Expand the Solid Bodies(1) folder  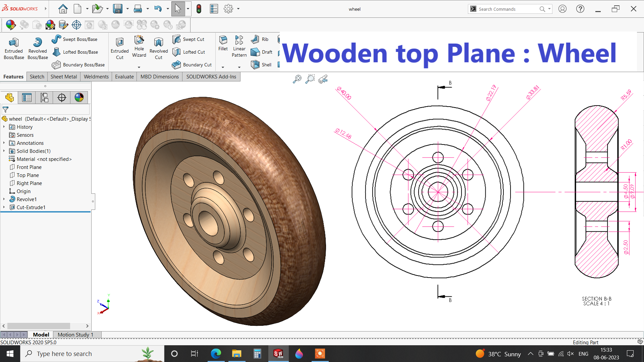(x=4, y=151)
